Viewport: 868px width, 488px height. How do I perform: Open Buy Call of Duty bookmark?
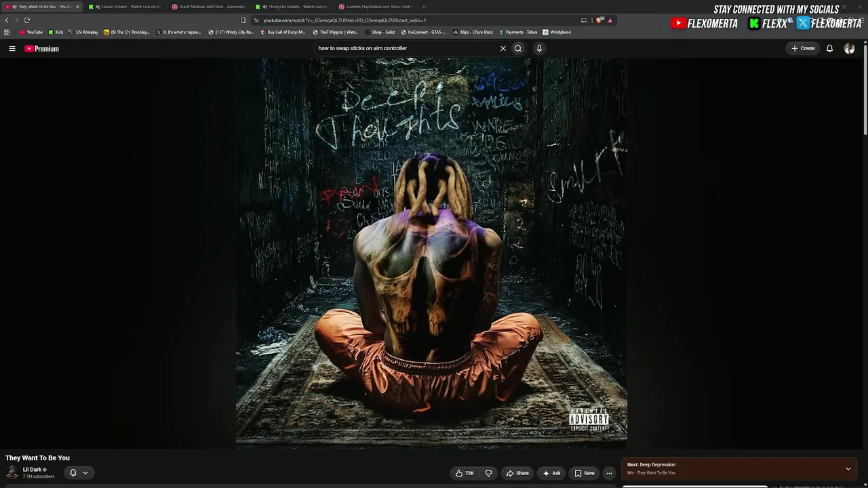pyautogui.click(x=283, y=32)
